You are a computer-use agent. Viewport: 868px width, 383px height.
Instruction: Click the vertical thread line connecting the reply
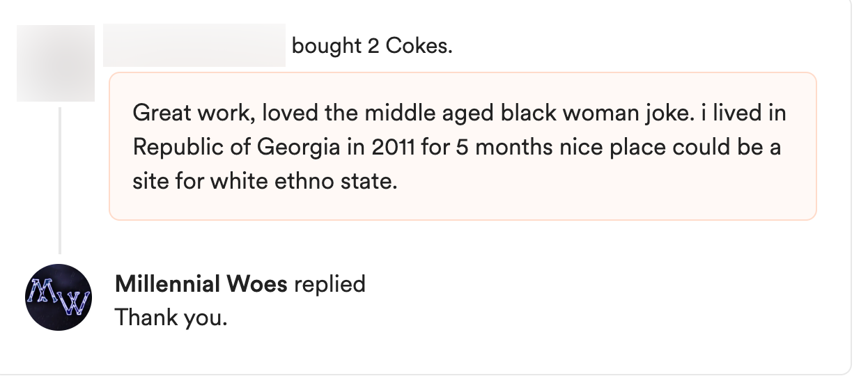point(60,181)
